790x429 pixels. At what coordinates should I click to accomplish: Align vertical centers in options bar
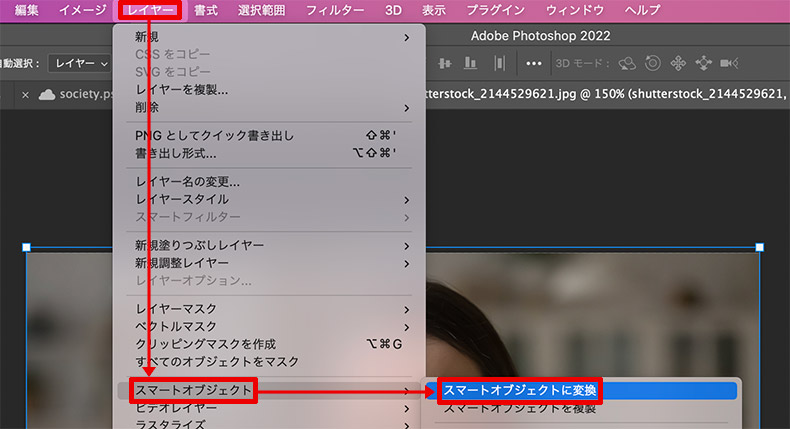(x=444, y=64)
